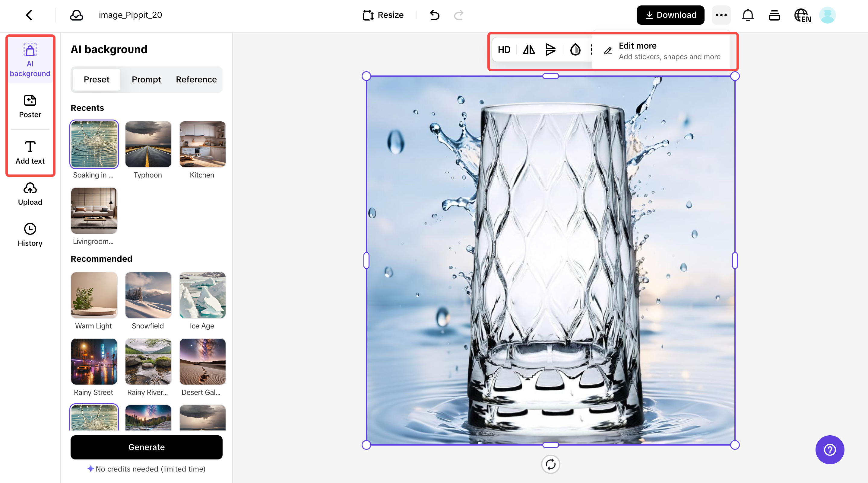Open the History panel
Image resolution: width=868 pixels, height=483 pixels.
click(x=30, y=235)
